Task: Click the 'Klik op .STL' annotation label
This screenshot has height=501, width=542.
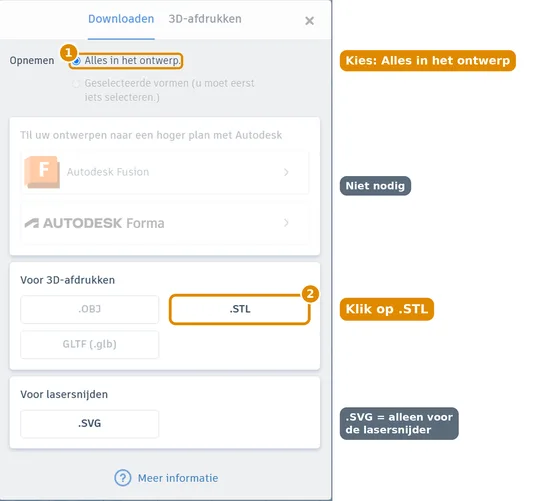Action: point(386,309)
